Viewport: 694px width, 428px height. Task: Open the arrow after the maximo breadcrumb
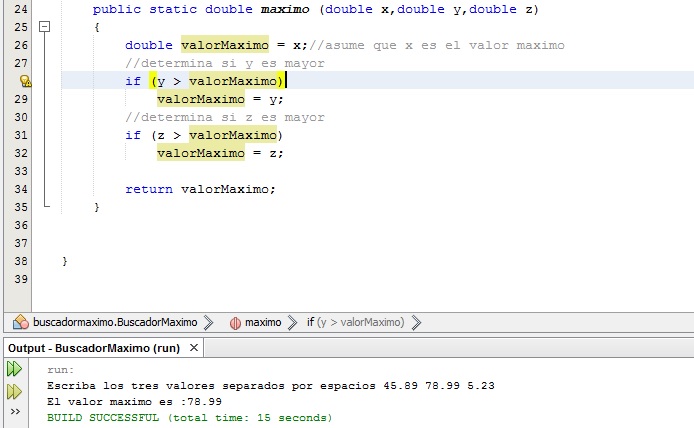(x=293, y=322)
